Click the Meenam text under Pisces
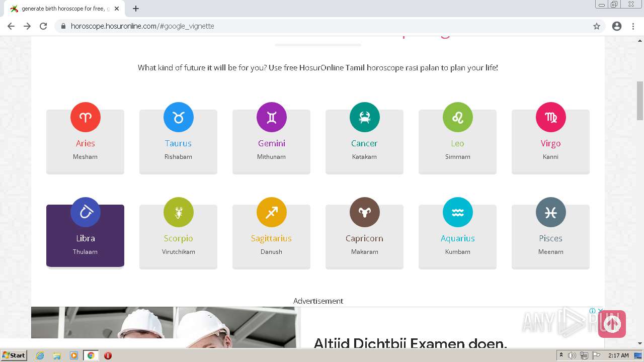The image size is (644, 362). click(x=550, y=252)
